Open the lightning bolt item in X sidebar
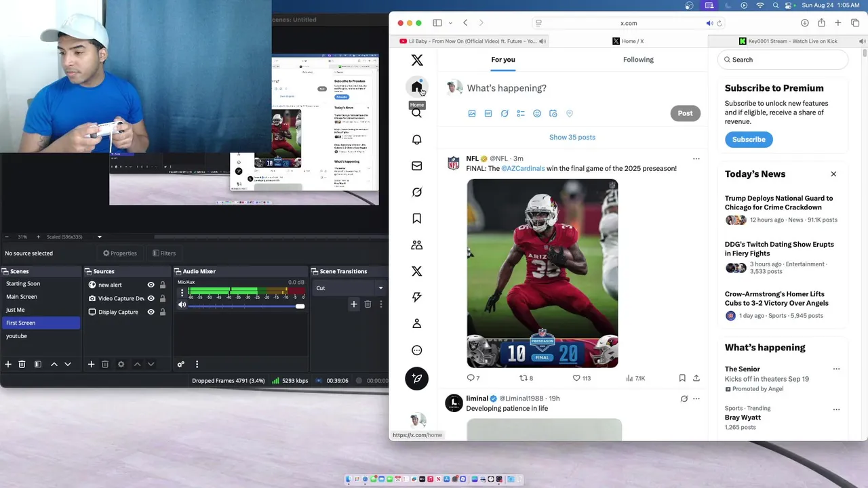The width and height of the screenshot is (868, 488). point(416,297)
